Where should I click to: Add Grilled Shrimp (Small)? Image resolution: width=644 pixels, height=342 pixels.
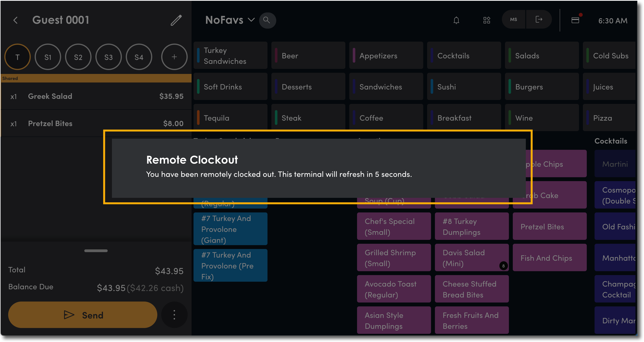(394, 258)
